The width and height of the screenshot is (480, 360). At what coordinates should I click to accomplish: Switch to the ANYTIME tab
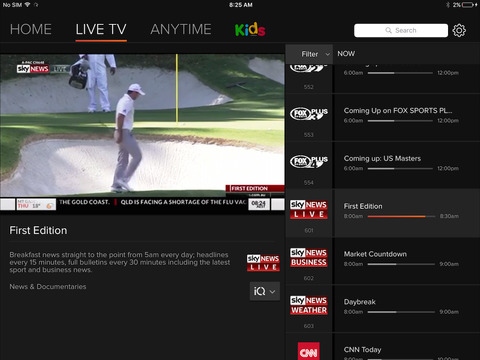click(181, 29)
